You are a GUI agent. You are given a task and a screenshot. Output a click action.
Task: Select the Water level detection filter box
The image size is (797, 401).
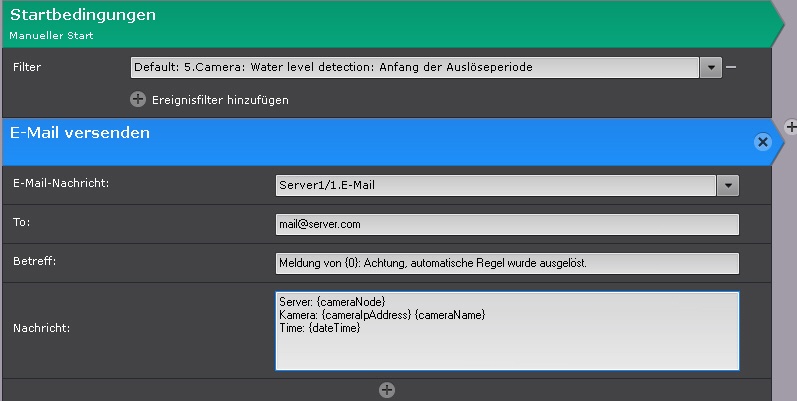point(414,68)
